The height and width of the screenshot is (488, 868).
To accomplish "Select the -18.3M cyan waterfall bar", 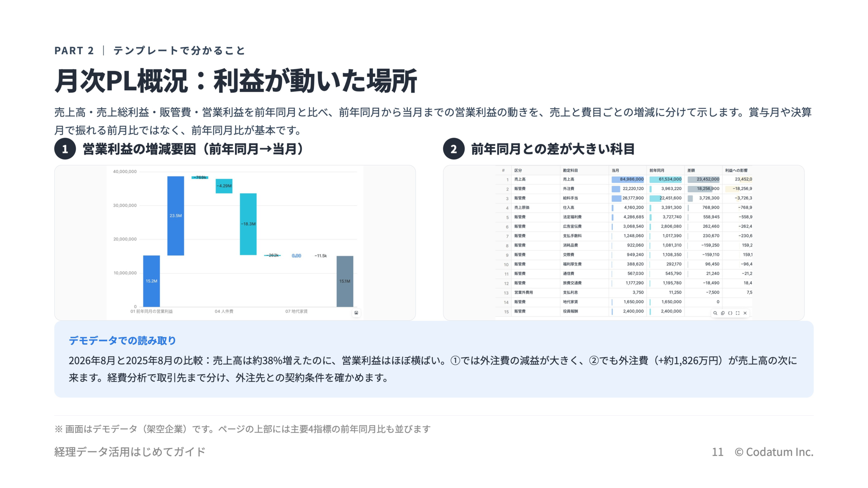I will tap(248, 224).
